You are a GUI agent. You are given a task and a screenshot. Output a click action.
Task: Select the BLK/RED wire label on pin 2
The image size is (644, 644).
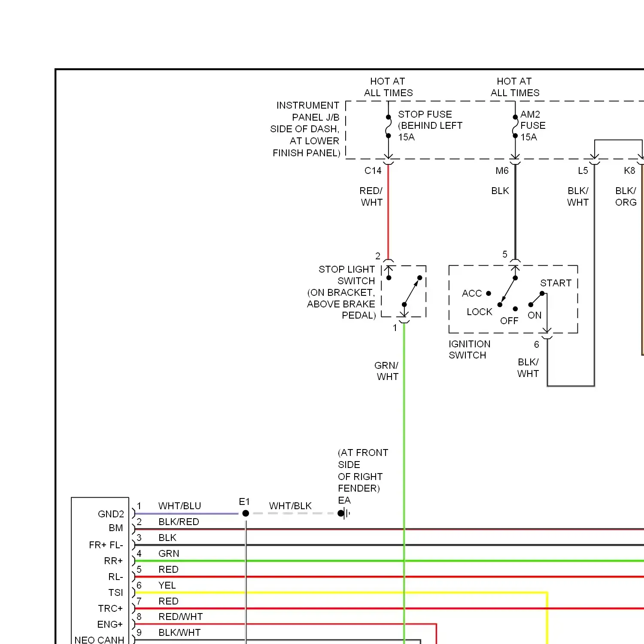179,522
